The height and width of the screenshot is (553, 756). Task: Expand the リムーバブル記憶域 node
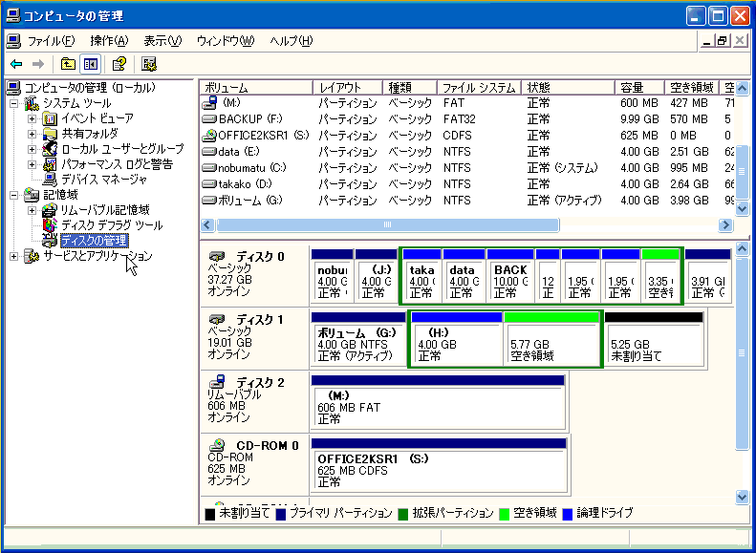(32, 210)
